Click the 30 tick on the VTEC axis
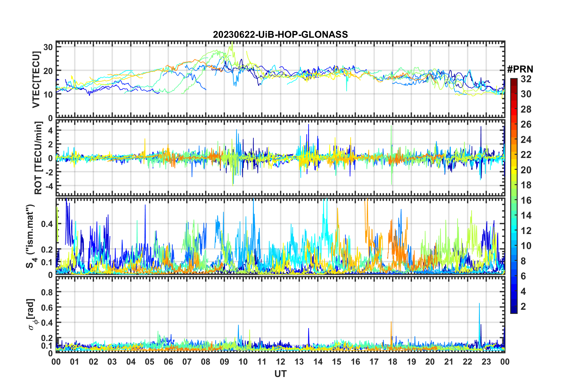 pyautogui.click(x=48, y=47)
